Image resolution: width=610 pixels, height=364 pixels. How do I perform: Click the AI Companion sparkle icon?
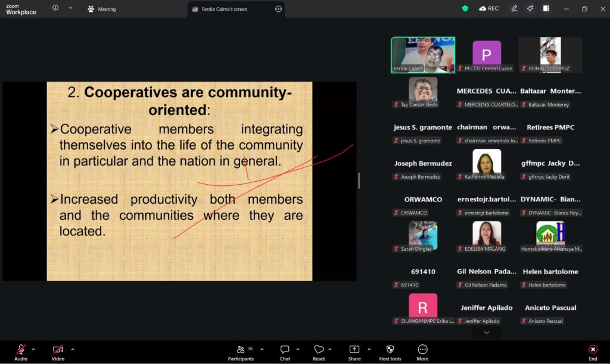coord(530,8)
